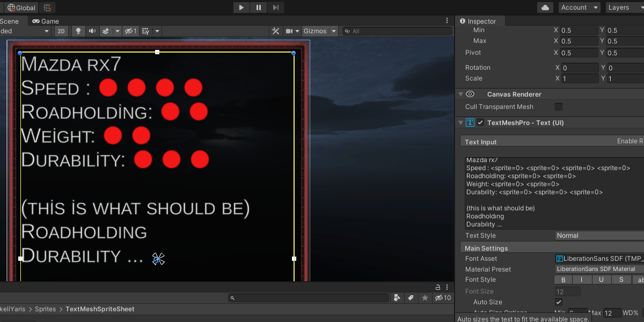Toggle scene lighting bulb icon
Viewport: 644px width, 322px height.
point(78,31)
